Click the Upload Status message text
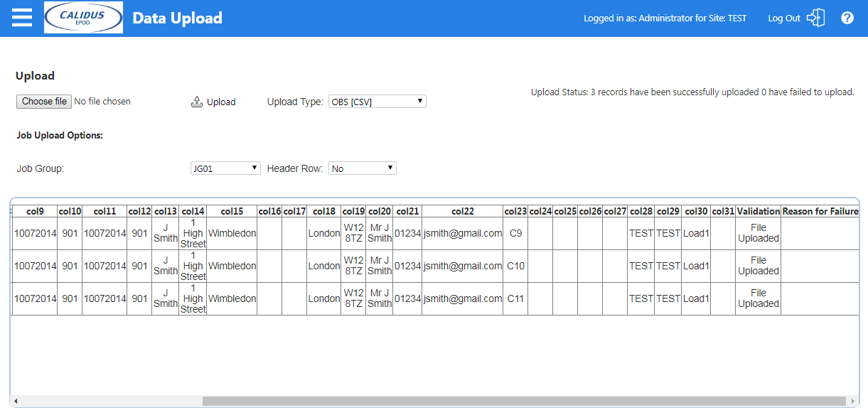This screenshot has height=415, width=868. point(692,92)
